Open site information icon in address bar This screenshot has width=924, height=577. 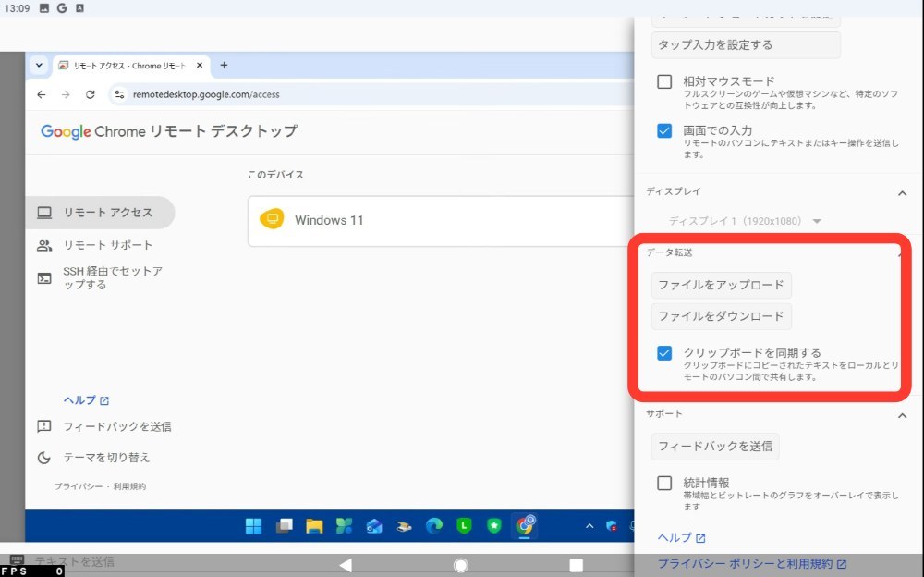[119, 94]
